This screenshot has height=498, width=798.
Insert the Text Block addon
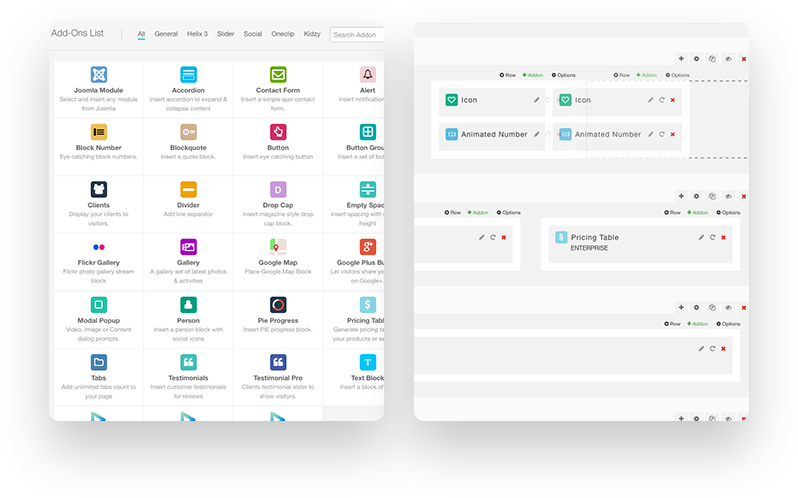pyautogui.click(x=354, y=377)
